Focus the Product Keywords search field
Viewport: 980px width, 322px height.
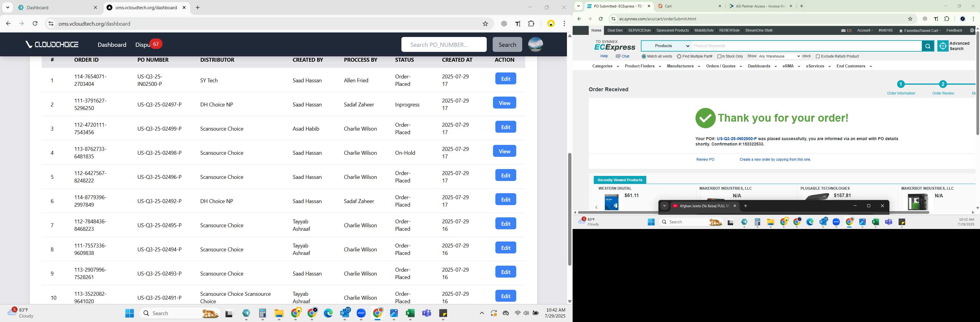pos(806,46)
